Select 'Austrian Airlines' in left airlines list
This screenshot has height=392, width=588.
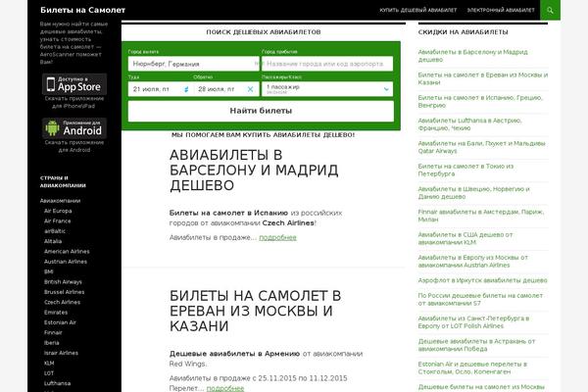[x=66, y=262]
